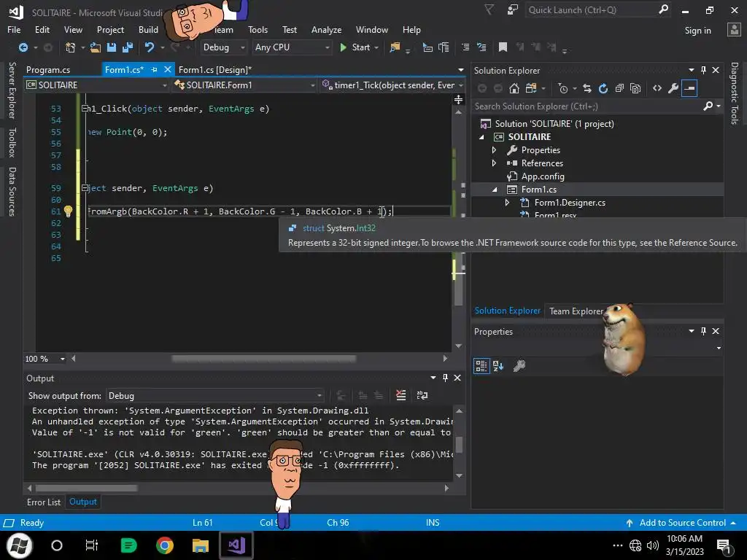Click Add to Source Control in the status bar
This screenshot has height=560, width=747.
click(682, 522)
